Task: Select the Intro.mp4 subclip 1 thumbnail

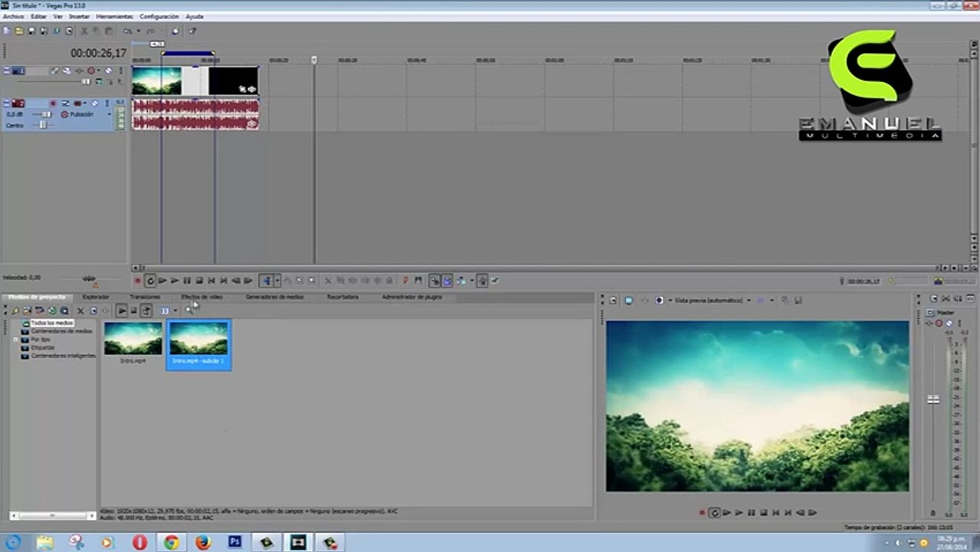Action: click(198, 344)
